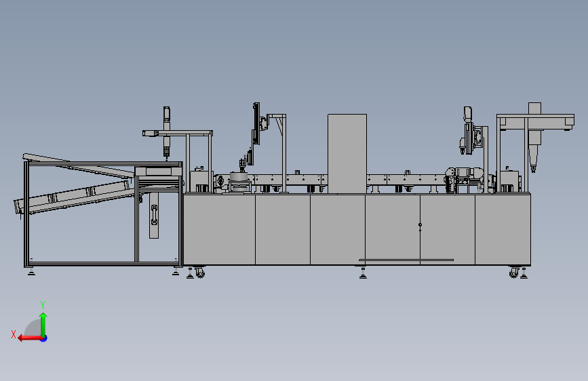Click the green Y axis arrow on the triad

coord(43,324)
